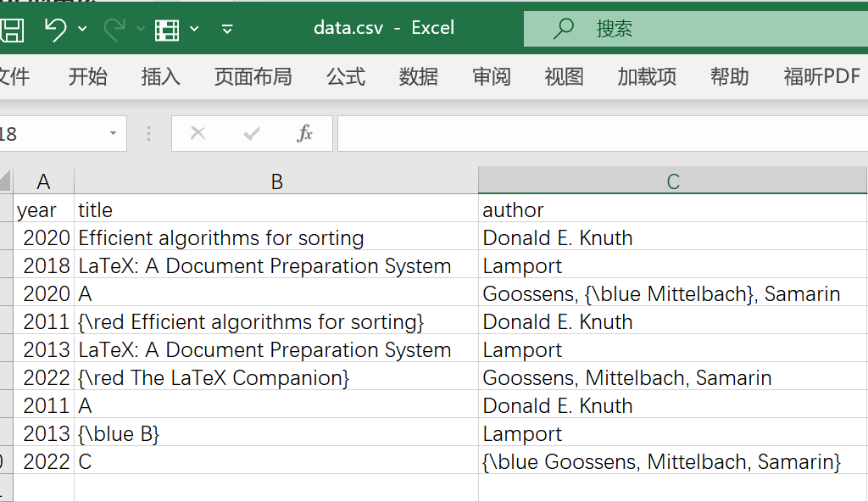Select 'LaTeX: A Document Preparation System' in 2013 row
The width and height of the screenshot is (868, 502).
[276, 349]
